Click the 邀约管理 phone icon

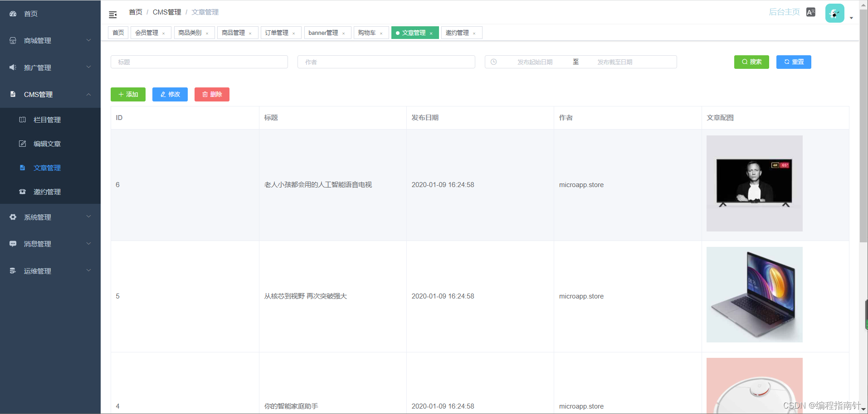(23, 192)
